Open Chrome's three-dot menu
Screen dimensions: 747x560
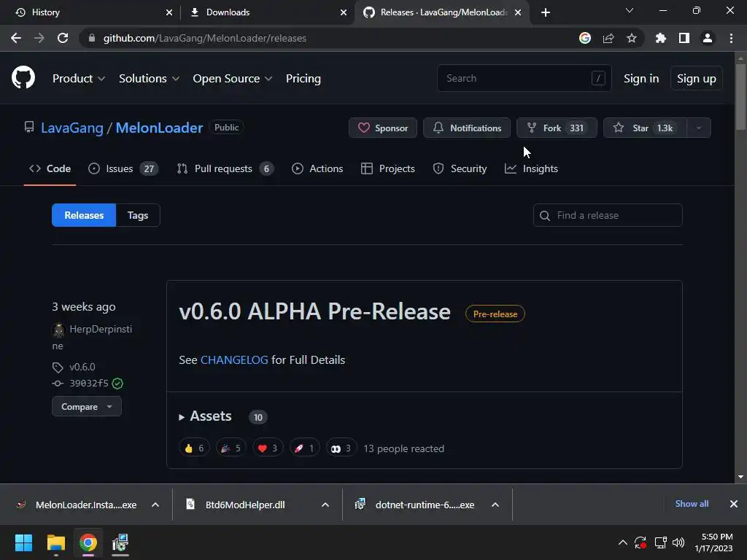click(731, 38)
